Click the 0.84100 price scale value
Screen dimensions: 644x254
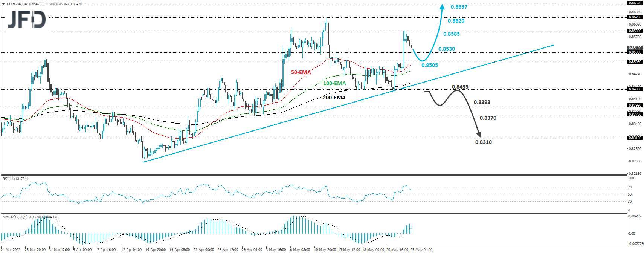tap(635, 99)
